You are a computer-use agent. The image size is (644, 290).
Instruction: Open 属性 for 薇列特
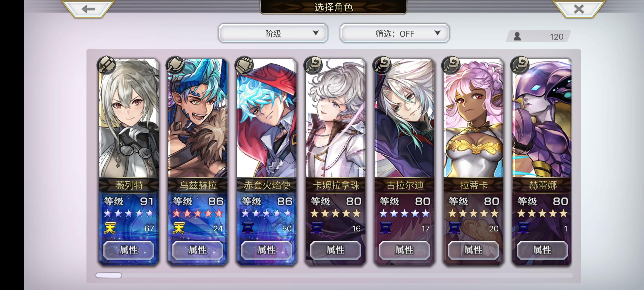point(129,250)
